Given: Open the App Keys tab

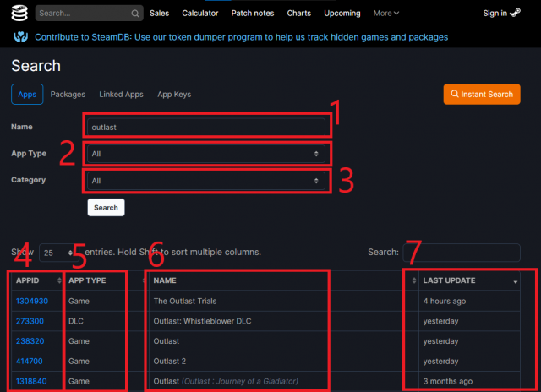Looking at the screenshot, I should [x=174, y=95].
